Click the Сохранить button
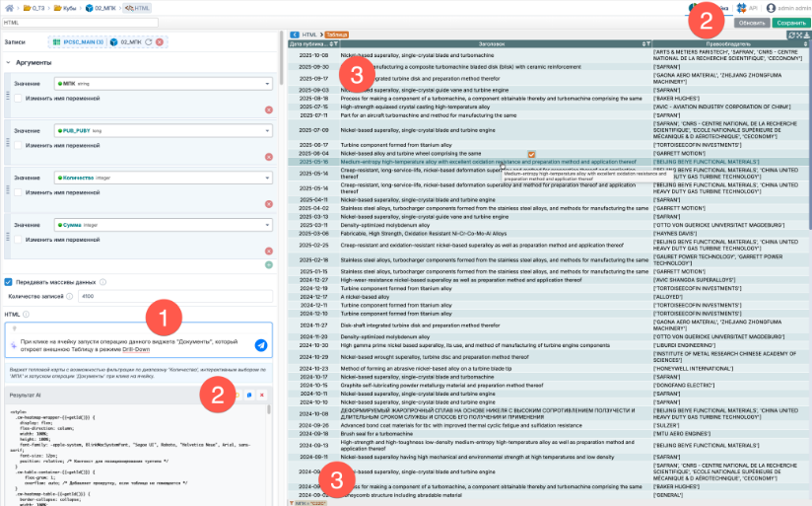The height and width of the screenshot is (506, 812). tap(790, 21)
